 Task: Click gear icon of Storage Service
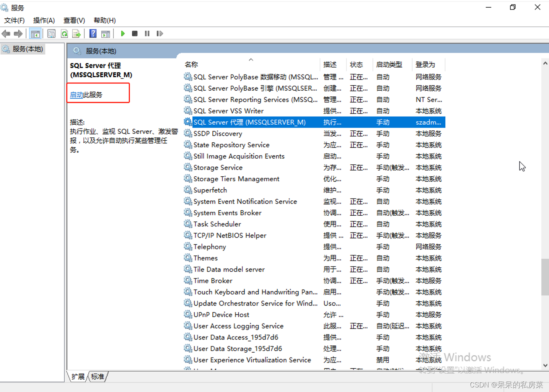coord(188,167)
